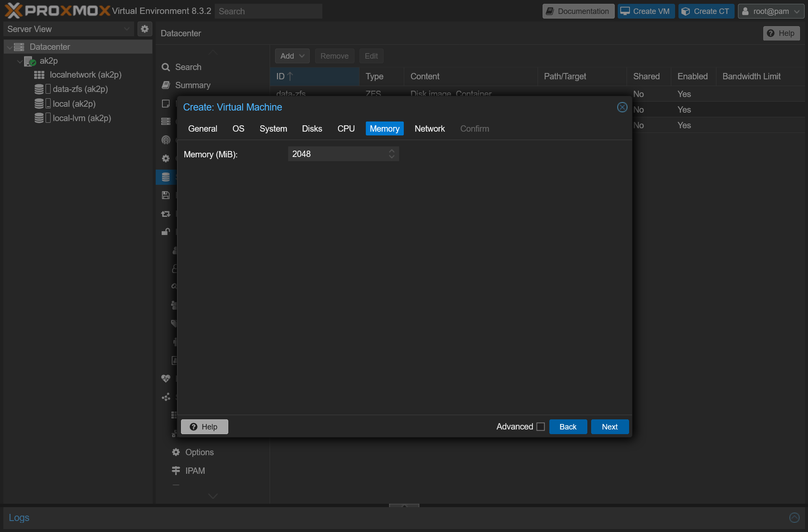Screen dimensions: 808x532
Task: Click the Proxmox logo
Action: [57, 11]
